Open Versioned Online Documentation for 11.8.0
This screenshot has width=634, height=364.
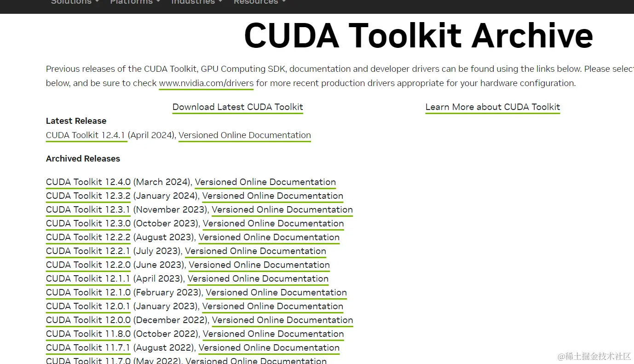(273, 334)
